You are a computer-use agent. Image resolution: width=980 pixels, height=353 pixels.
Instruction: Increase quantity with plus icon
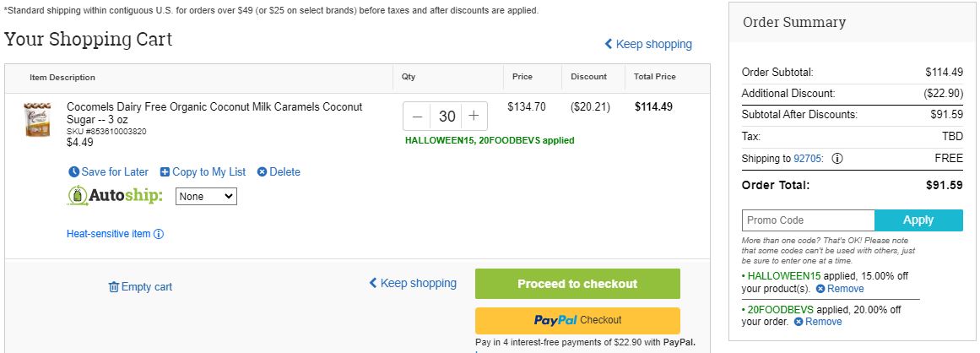coord(474,117)
